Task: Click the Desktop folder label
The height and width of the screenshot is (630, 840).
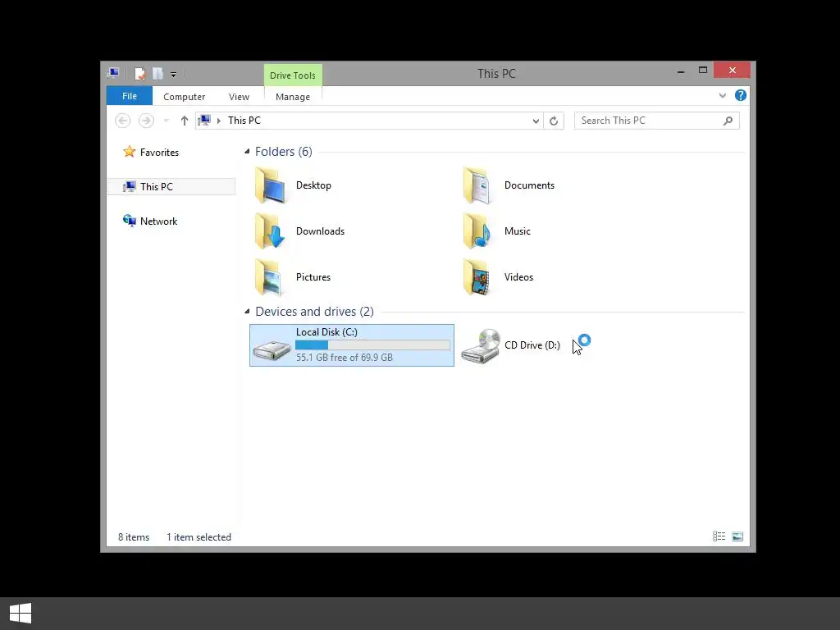Action: (313, 185)
